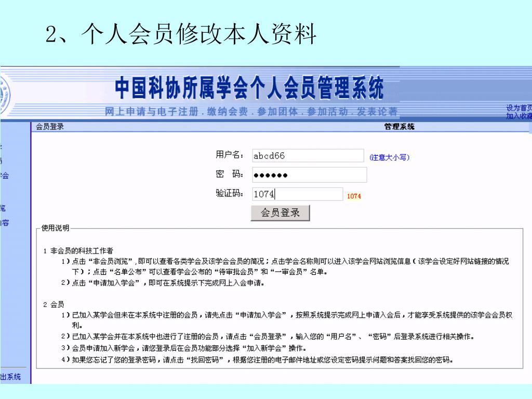The height and width of the screenshot is (399, 532).
Task: Click the 验证码 label
Action: 229,193
